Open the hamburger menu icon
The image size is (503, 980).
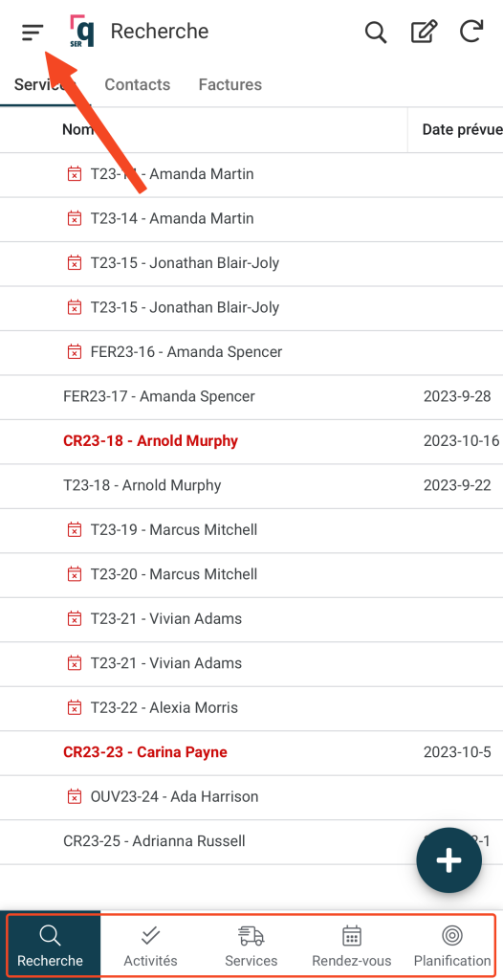click(33, 32)
